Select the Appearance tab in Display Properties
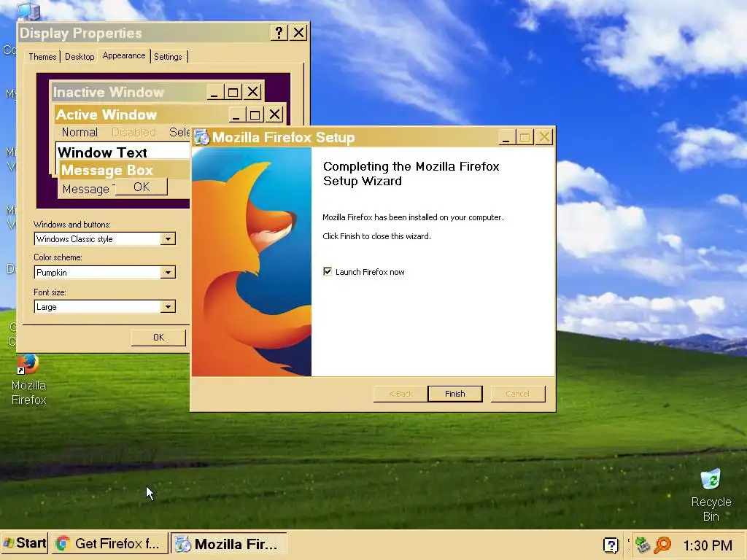This screenshot has height=560, width=747. coord(124,55)
